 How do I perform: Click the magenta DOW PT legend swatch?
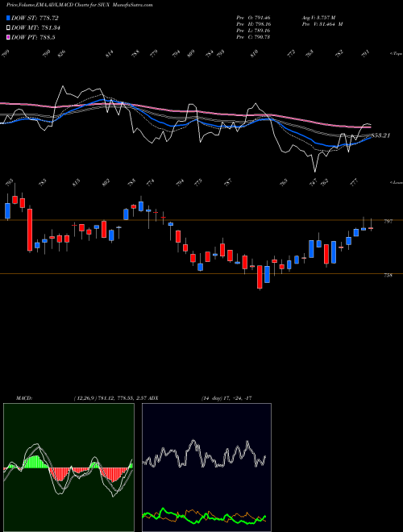(x=8, y=37)
